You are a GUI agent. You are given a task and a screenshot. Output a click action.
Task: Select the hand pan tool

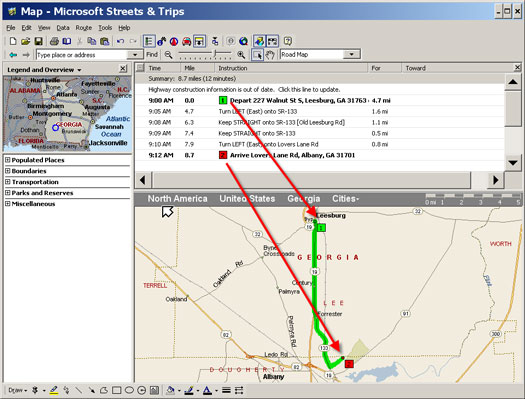(x=270, y=55)
